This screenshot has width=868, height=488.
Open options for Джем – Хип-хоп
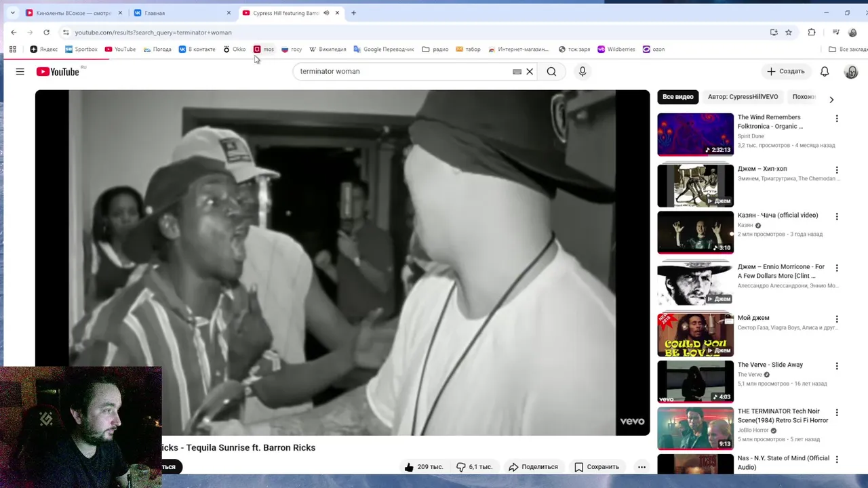coord(837,170)
